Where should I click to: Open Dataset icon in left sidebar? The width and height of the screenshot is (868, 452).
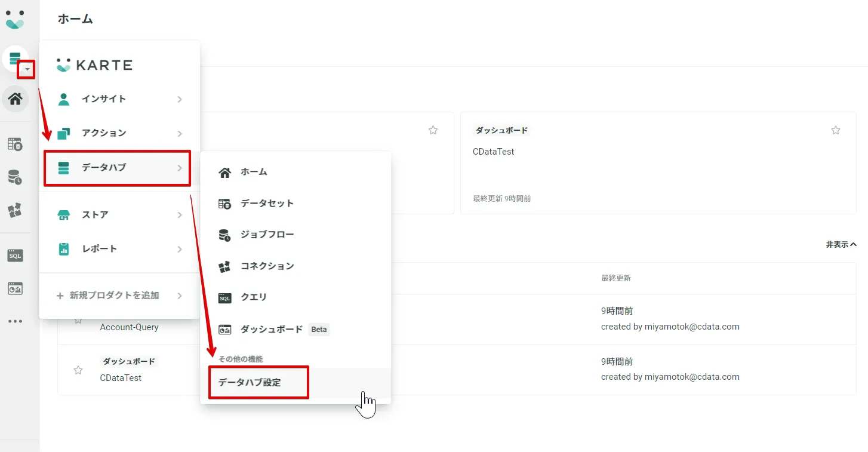point(15,144)
